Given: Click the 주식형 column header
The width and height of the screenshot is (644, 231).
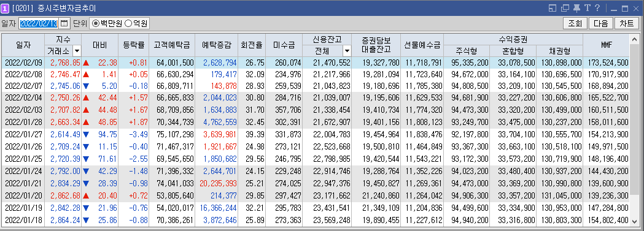Looking at the screenshot, I should point(467,51).
